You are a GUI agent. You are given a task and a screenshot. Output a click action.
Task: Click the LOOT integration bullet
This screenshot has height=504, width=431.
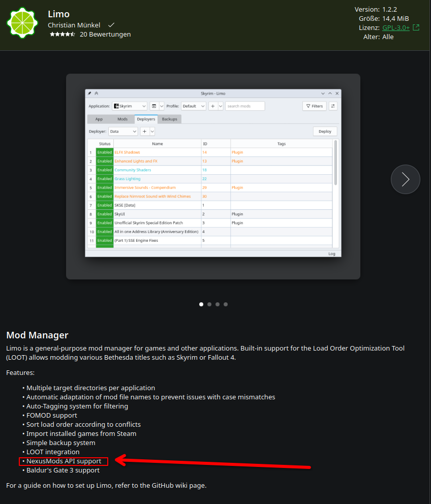click(x=51, y=452)
